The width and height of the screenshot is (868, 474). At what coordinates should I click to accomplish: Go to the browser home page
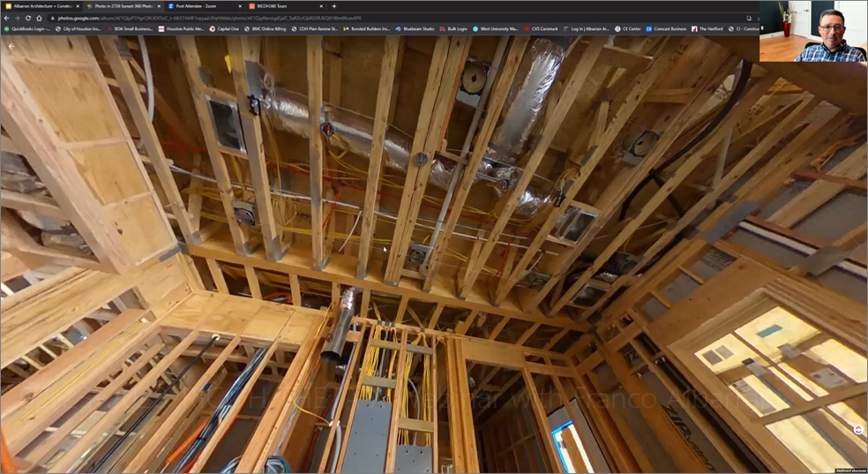[39, 18]
